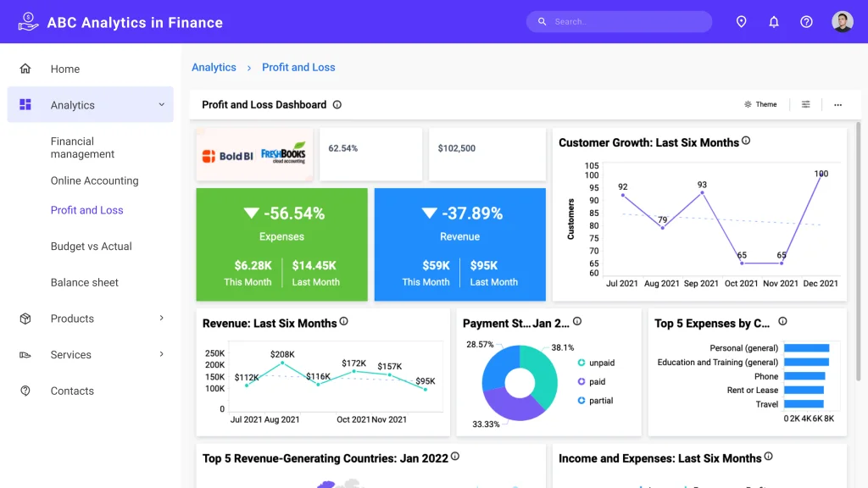
Task: Expand the Services menu
Action: pyautogui.click(x=70, y=354)
